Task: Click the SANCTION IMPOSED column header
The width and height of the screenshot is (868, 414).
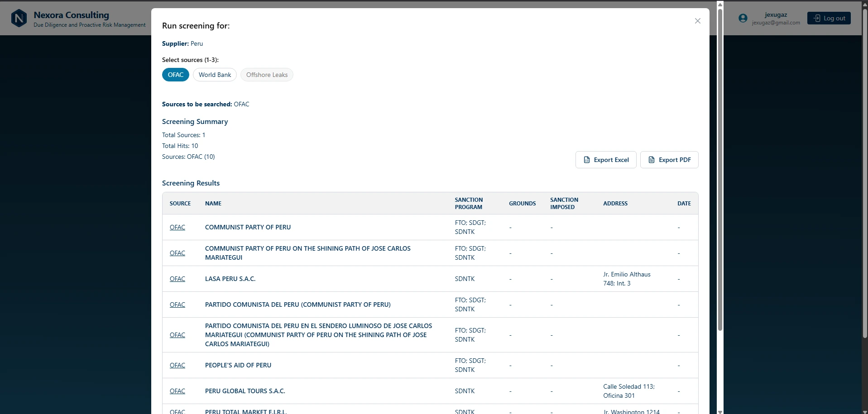Action: point(564,204)
